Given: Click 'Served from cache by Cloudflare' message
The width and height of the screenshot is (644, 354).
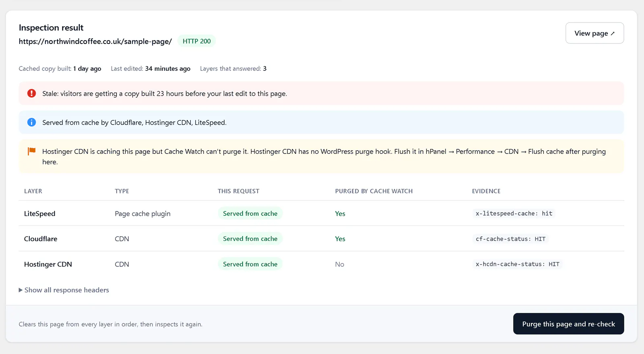Looking at the screenshot, I should (134, 122).
